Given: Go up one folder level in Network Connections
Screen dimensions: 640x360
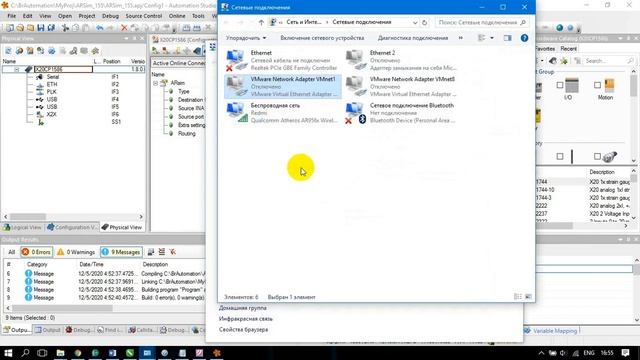Looking at the screenshot, I should pos(261,22).
